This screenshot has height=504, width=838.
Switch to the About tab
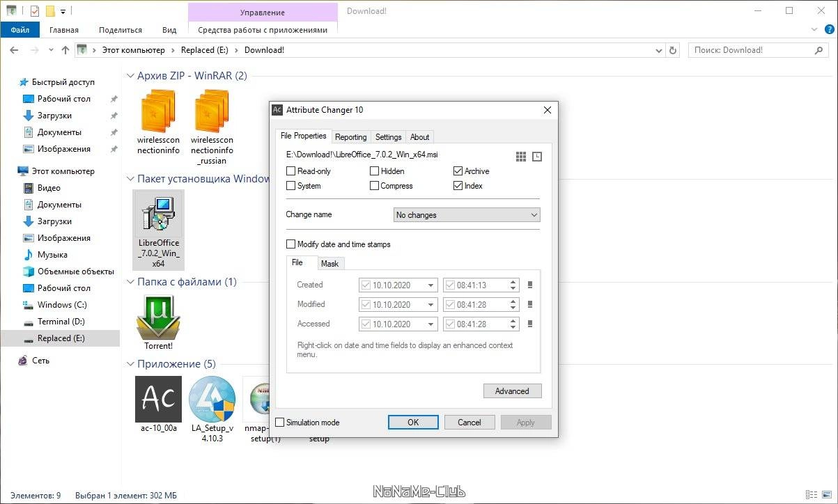coord(420,137)
